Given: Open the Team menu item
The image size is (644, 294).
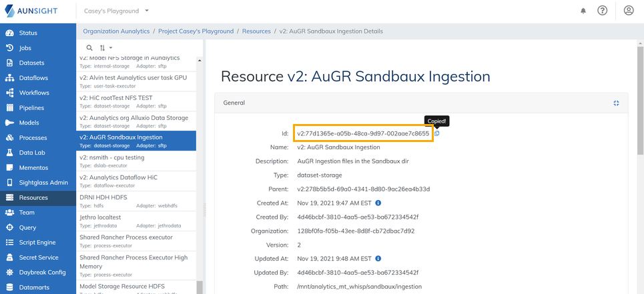Looking at the screenshot, I should click(38, 213).
